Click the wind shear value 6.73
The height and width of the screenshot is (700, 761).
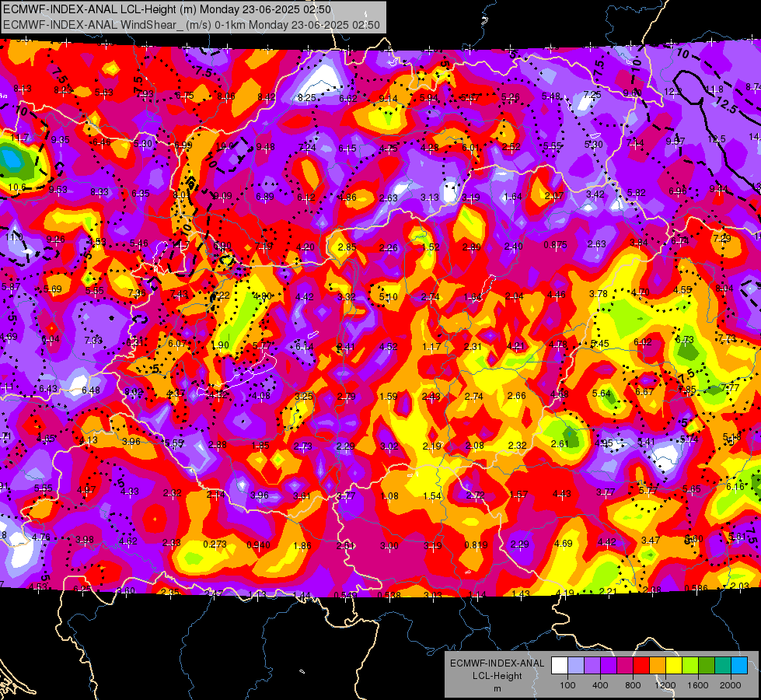pos(684,340)
